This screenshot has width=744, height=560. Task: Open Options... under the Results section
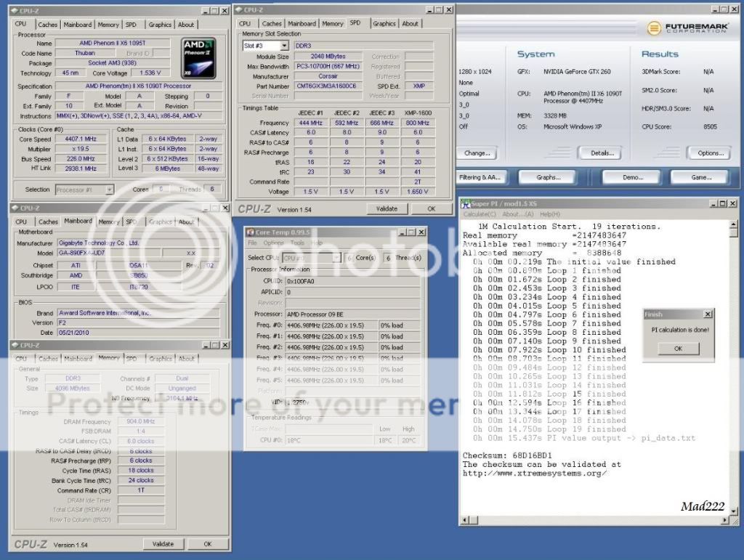coord(710,153)
